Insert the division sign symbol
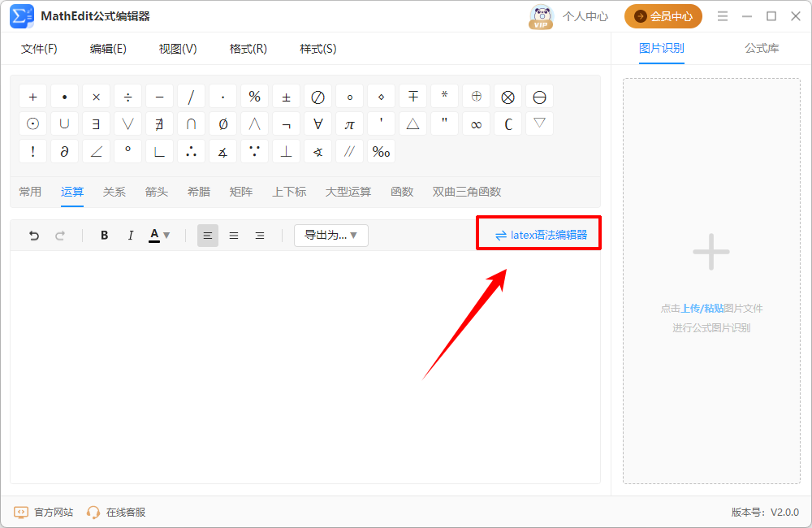 coord(127,97)
